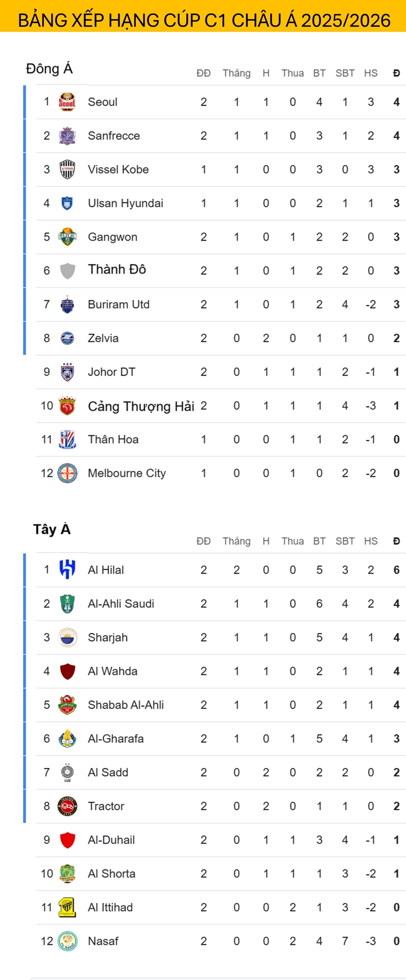The height and width of the screenshot is (980, 406).
Task: Open the Ulsan Hyundai team name
Action: (x=125, y=203)
